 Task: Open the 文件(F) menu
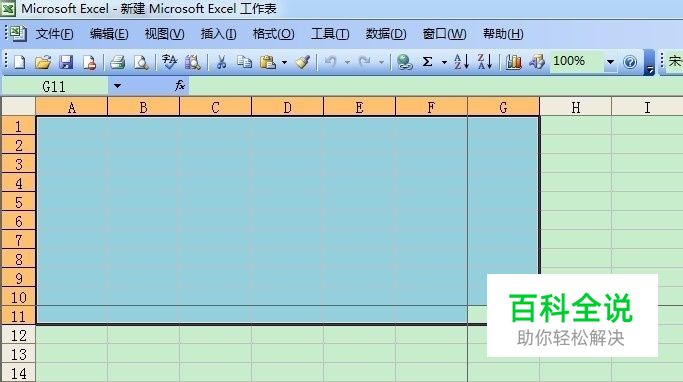54,34
